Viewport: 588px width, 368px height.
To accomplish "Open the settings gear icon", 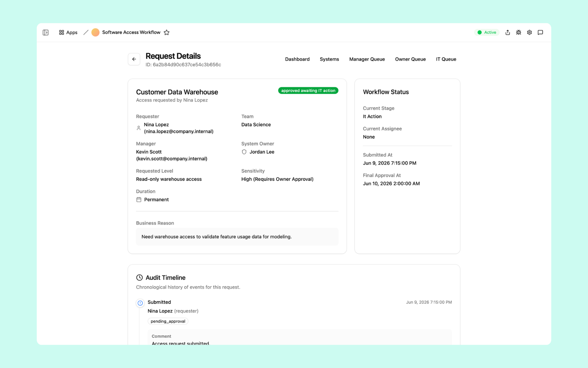I will click(529, 32).
